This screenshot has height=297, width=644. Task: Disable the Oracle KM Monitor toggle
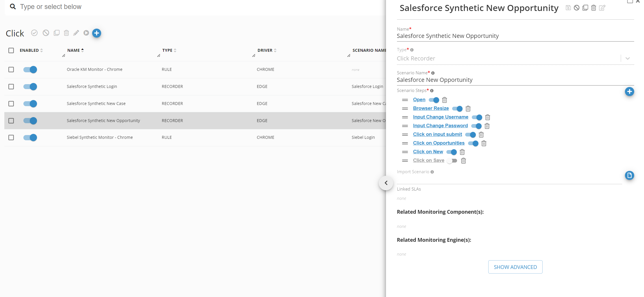[30, 70]
